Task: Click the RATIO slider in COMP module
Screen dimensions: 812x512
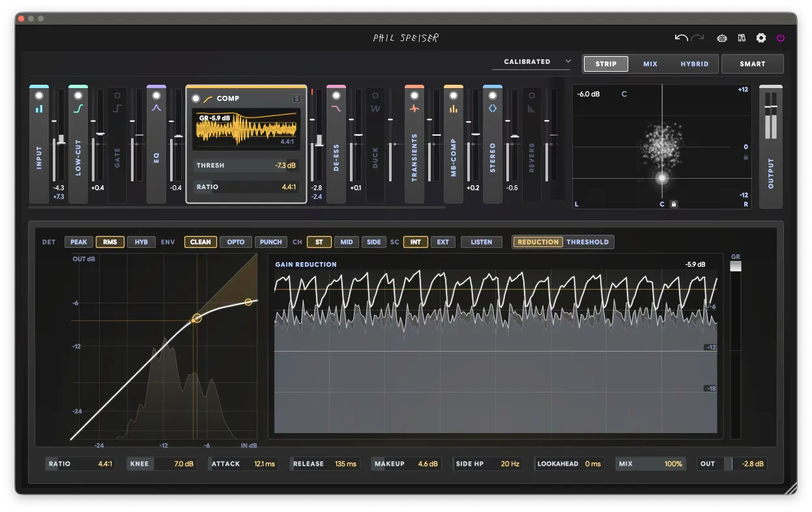Action: coord(246,187)
